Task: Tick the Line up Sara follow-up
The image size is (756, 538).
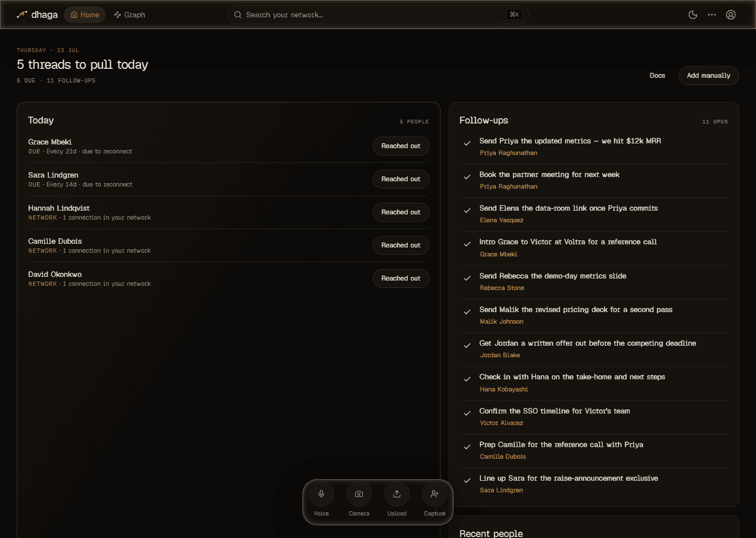Action: tap(467, 481)
